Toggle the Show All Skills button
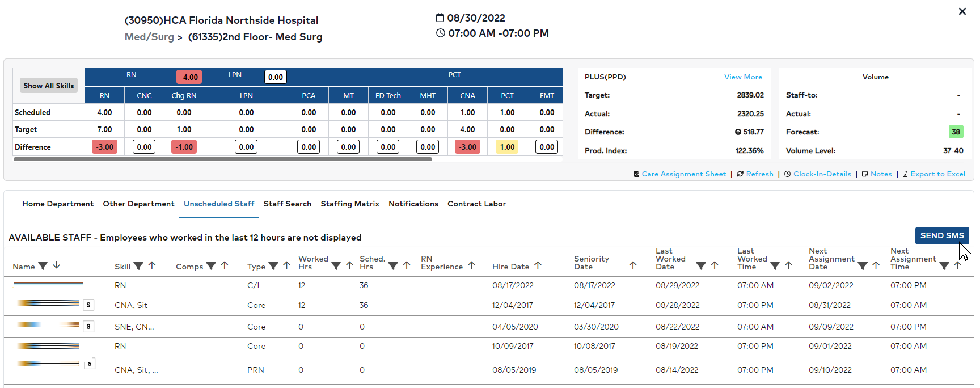Image resolution: width=980 pixels, height=388 pixels. 49,86
